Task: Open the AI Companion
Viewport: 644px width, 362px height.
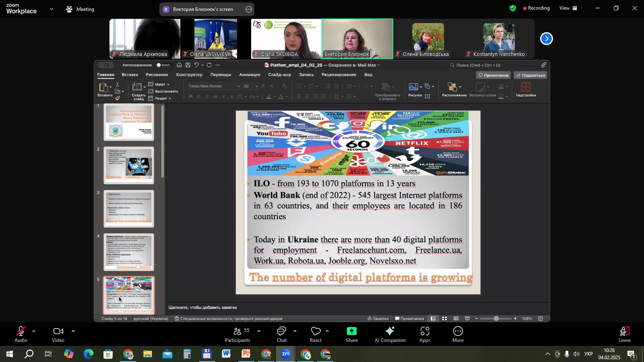Action: coord(390,334)
